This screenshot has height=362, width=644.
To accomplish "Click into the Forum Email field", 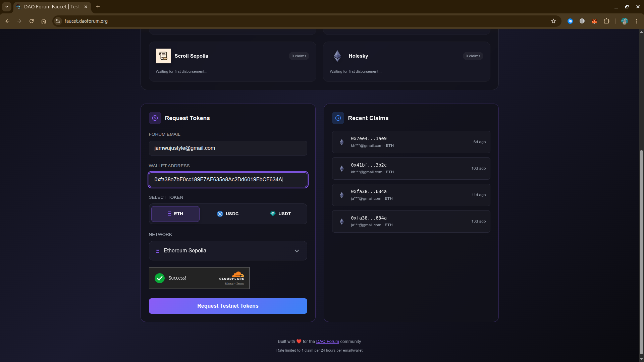I will point(228,148).
